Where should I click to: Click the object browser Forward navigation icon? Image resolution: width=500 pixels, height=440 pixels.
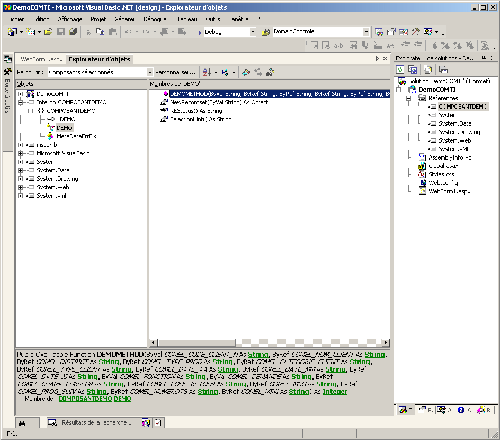click(x=258, y=72)
